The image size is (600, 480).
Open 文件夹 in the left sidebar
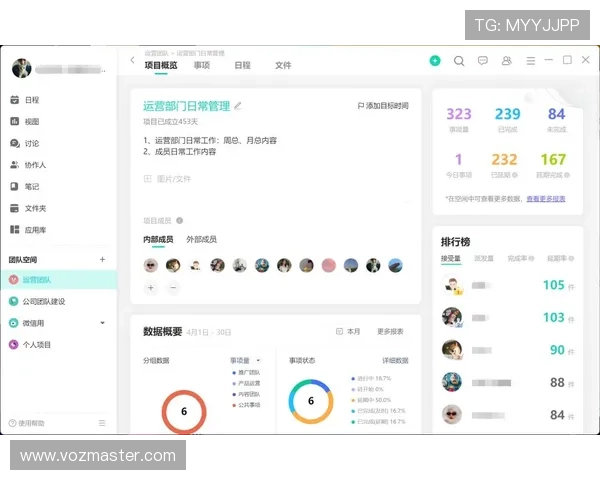34,208
